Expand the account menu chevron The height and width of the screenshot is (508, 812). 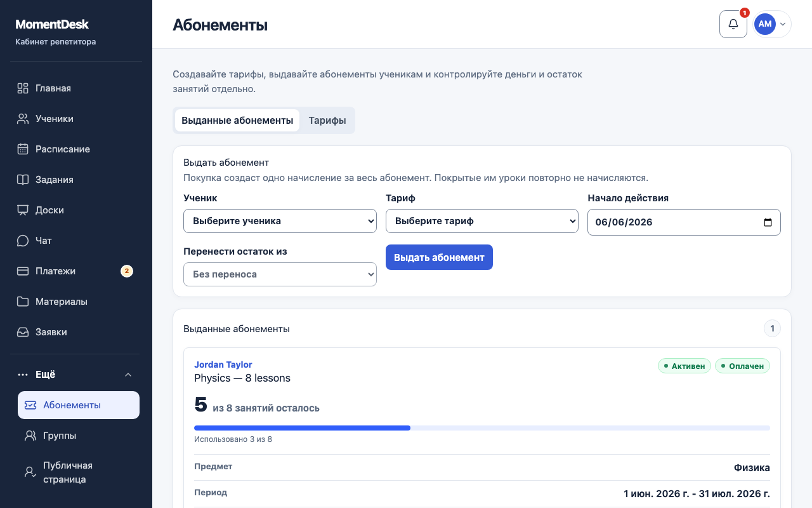pos(783,24)
